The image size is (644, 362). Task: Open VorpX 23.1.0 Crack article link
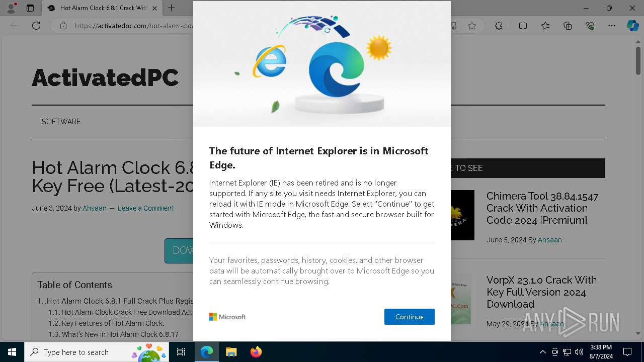coord(541,292)
